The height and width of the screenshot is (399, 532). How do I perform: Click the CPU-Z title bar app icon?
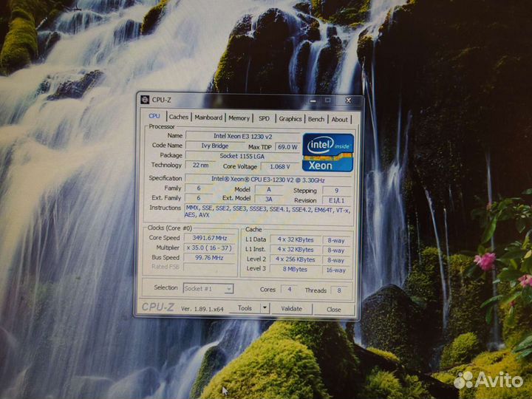click(145, 100)
